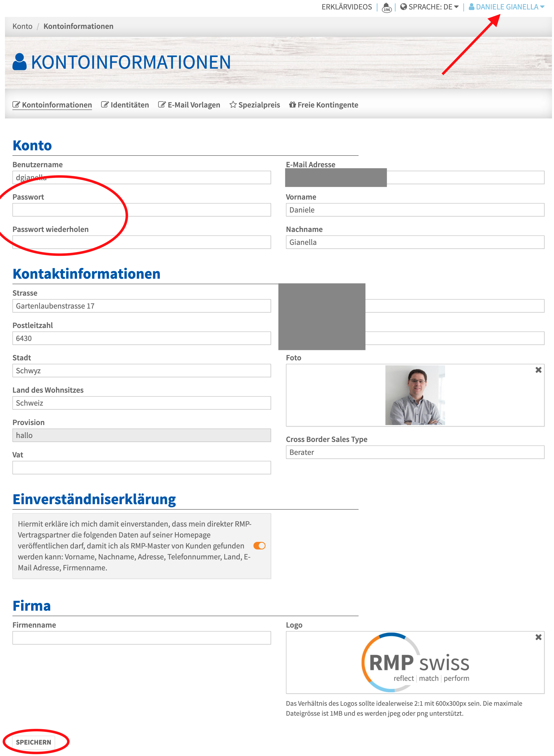Click the Speichern button
Viewport: 554px width, 756px height.
(x=34, y=742)
